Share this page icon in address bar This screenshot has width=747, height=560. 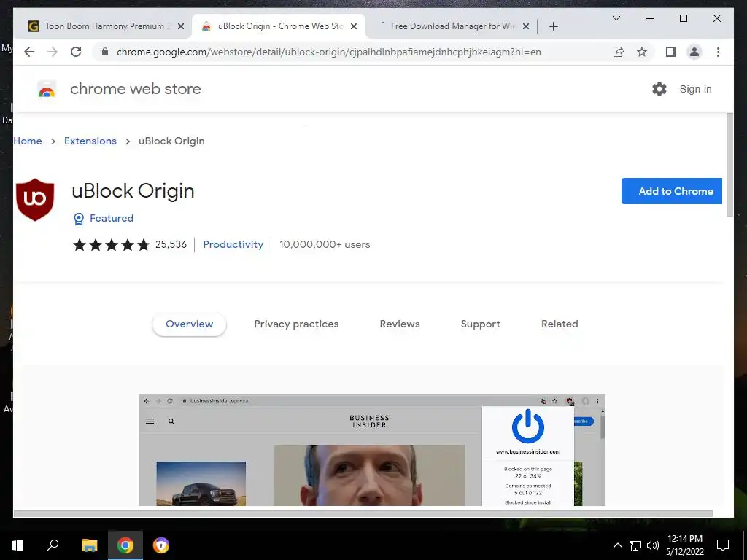[x=619, y=52]
